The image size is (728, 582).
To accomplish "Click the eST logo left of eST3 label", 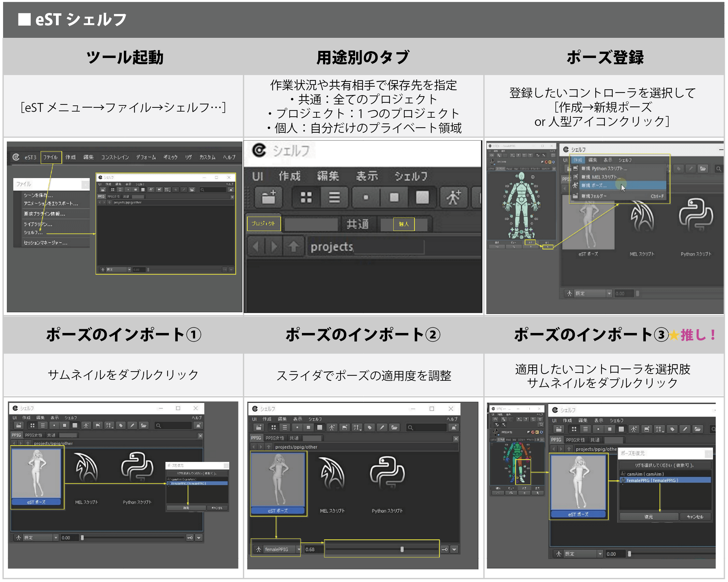I will pos(16,157).
